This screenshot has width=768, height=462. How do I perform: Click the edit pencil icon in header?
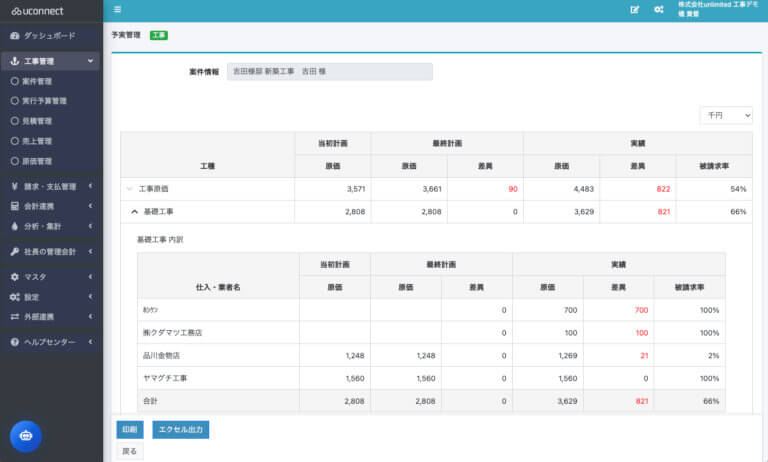[634, 9]
